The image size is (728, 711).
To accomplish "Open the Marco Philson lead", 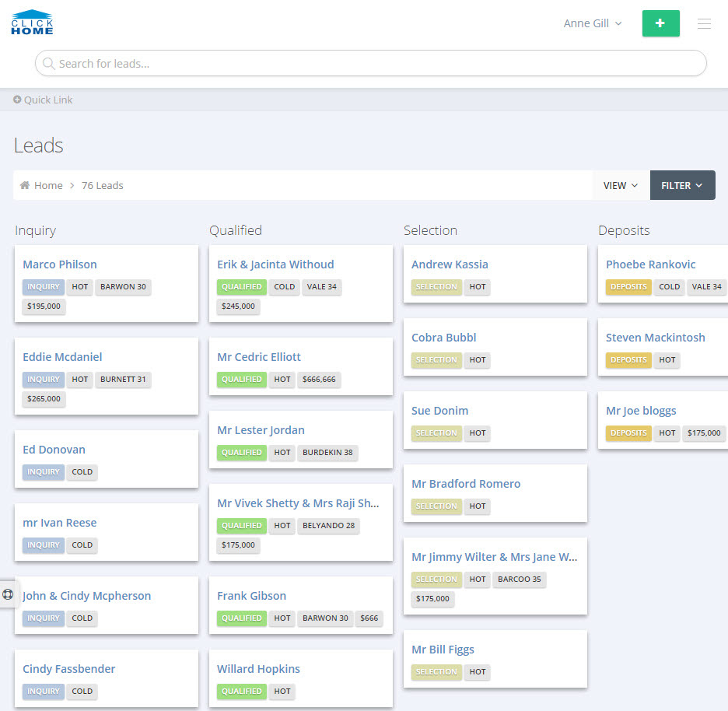I will click(60, 264).
